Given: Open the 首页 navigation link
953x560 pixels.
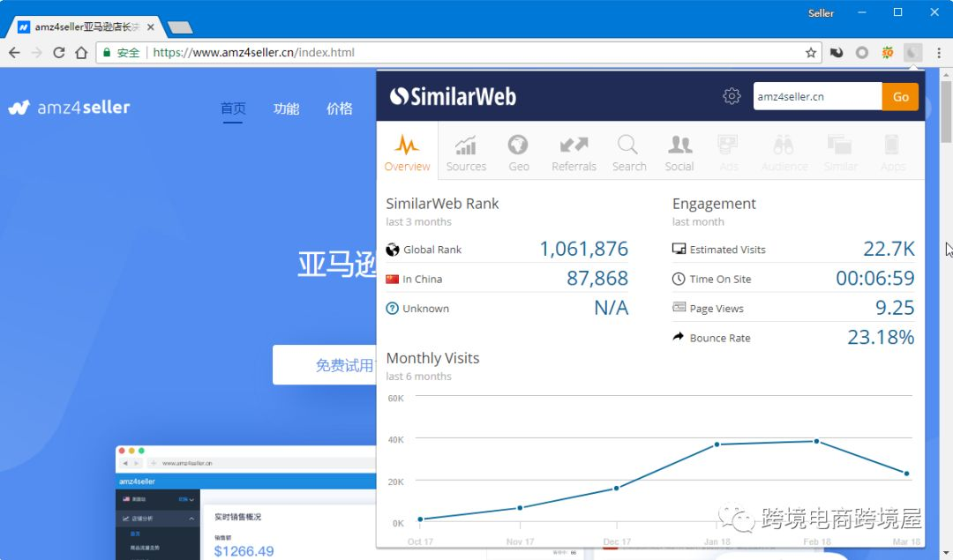Looking at the screenshot, I should coord(233,108).
